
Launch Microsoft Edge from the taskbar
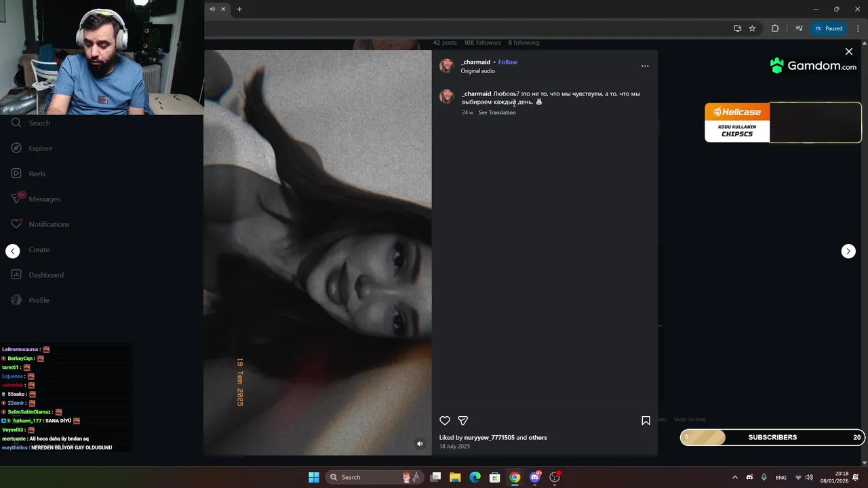coord(475,477)
